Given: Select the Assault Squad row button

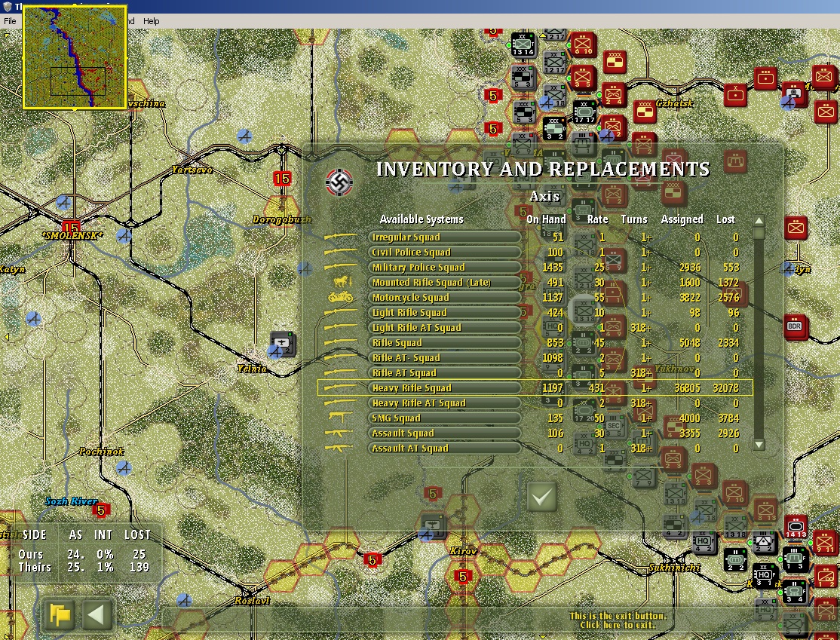Looking at the screenshot, I should 445,433.
